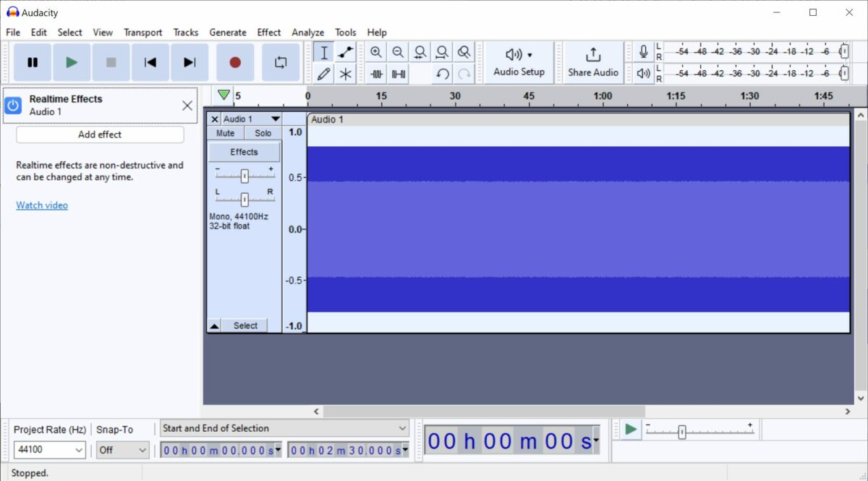Viewport: 868px width, 481px height.
Task: Select the Envelope tool
Action: 346,51
